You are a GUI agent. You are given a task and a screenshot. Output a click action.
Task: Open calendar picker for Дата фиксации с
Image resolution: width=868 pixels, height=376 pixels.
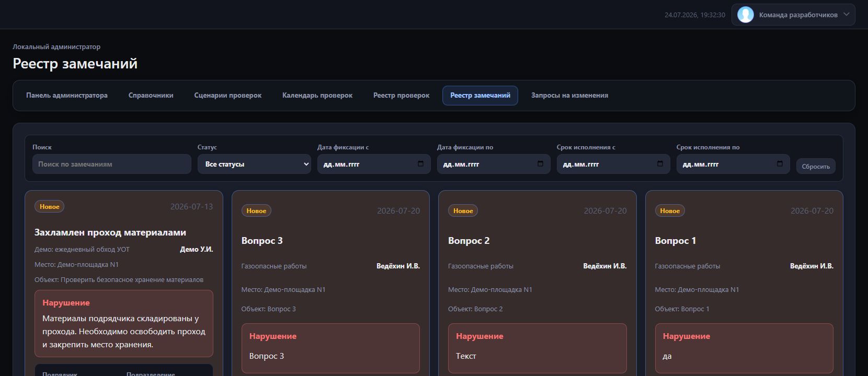420,164
